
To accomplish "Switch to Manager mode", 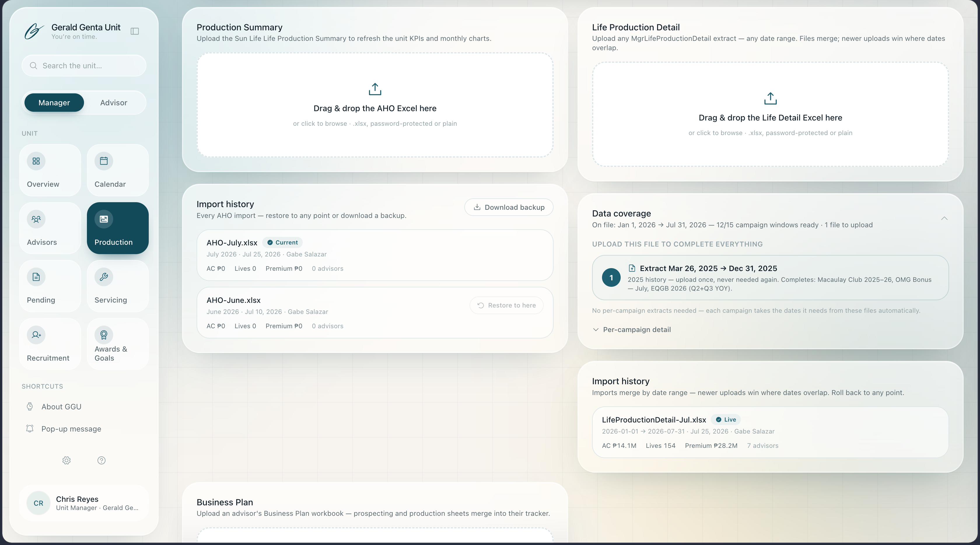I will [x=54, y=103].
